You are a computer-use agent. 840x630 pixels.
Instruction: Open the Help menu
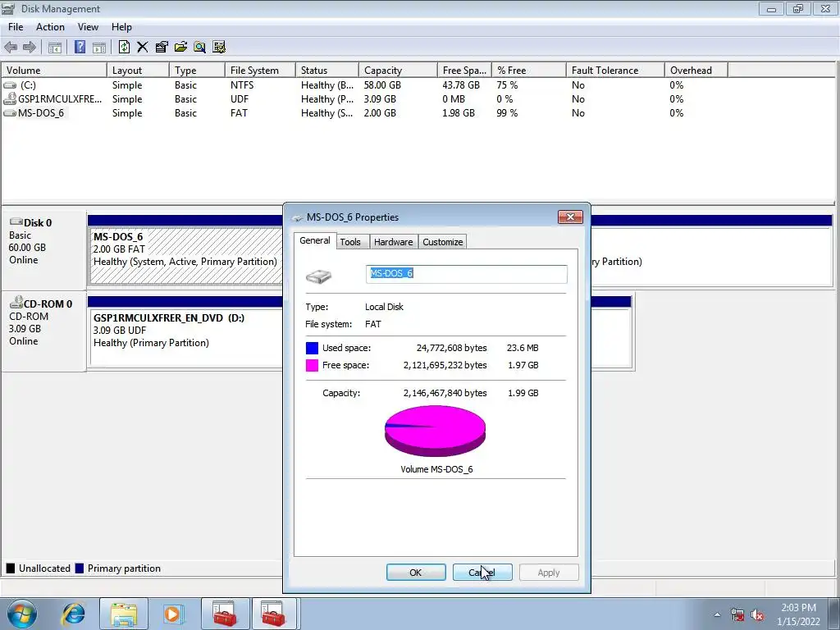click(121, 27)
